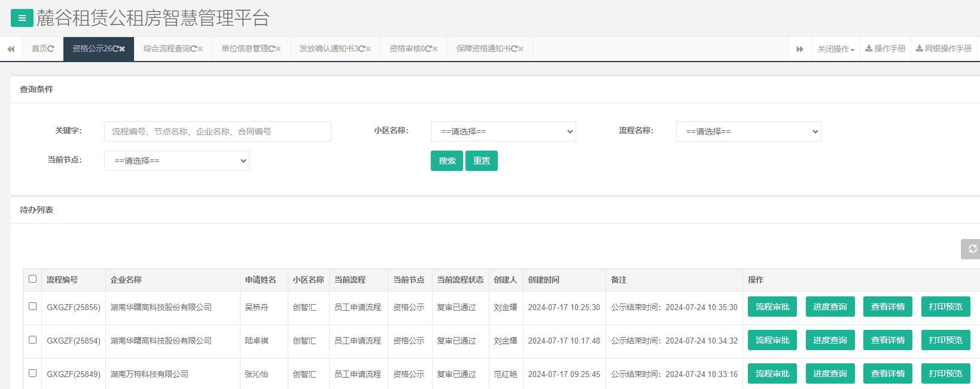Click refresh icon on 首页 tab
980x389 pixels.
[51, 49]
